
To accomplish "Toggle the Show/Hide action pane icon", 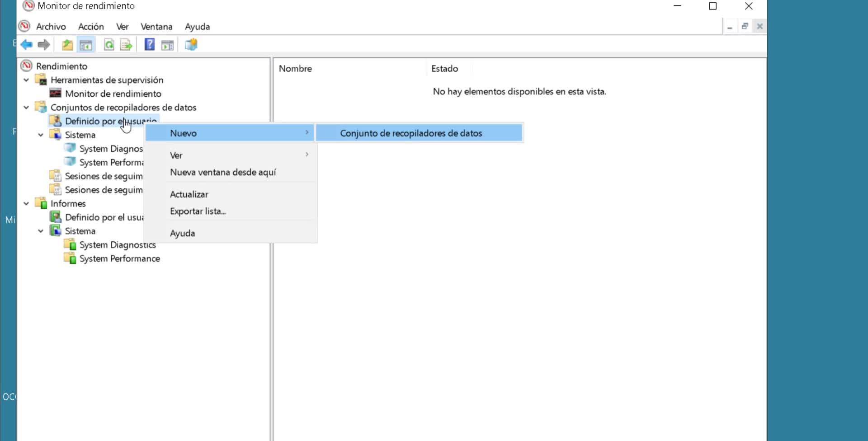I will [168, 45].
